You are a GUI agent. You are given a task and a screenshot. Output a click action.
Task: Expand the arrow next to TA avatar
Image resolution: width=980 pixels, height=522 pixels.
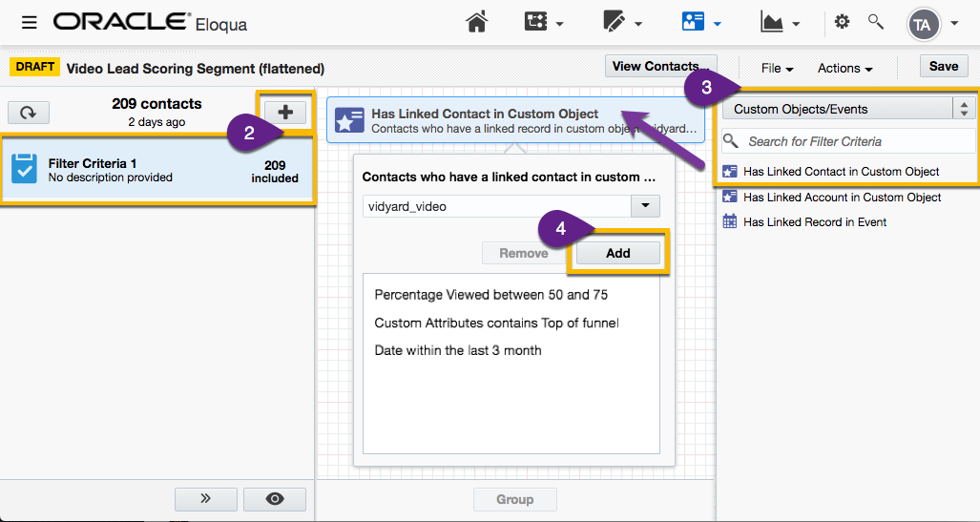click(x=953, y=23)
